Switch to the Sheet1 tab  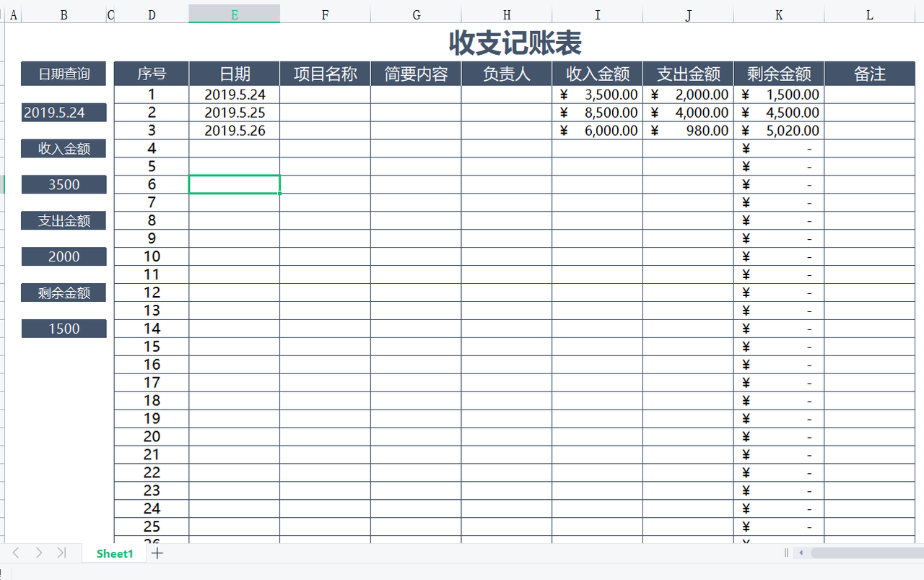[114, 553]
